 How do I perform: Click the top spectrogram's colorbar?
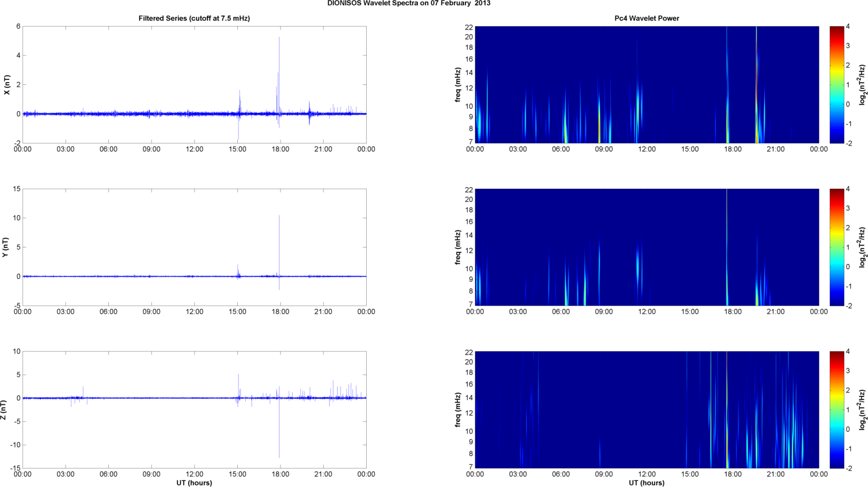tap(836, 84)
